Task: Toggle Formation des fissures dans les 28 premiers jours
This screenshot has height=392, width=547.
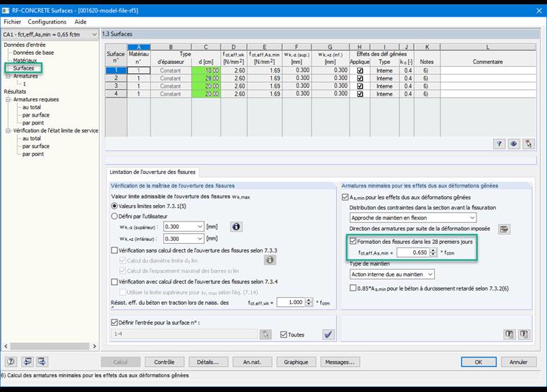Action: (x=353, y=241)
